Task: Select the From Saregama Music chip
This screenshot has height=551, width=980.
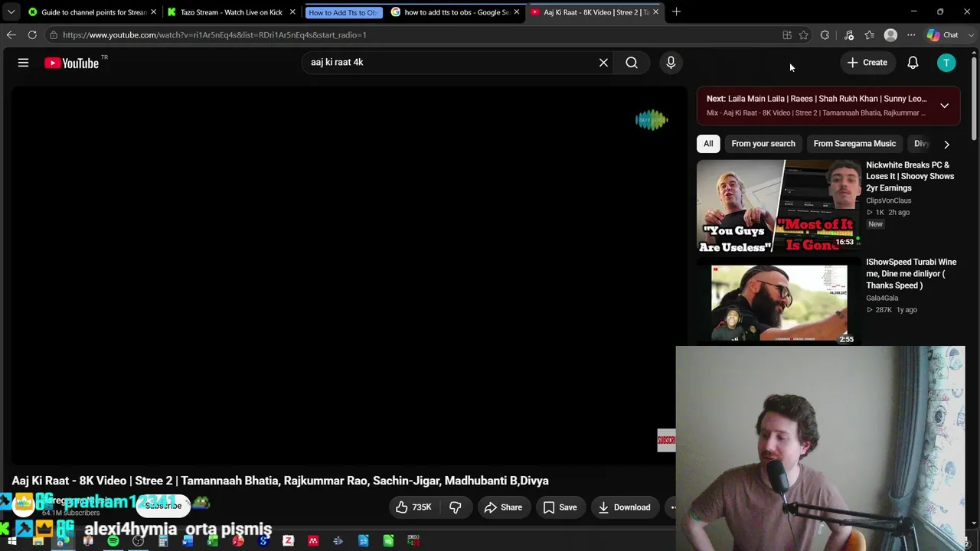Action: click(x=854, y=144)
